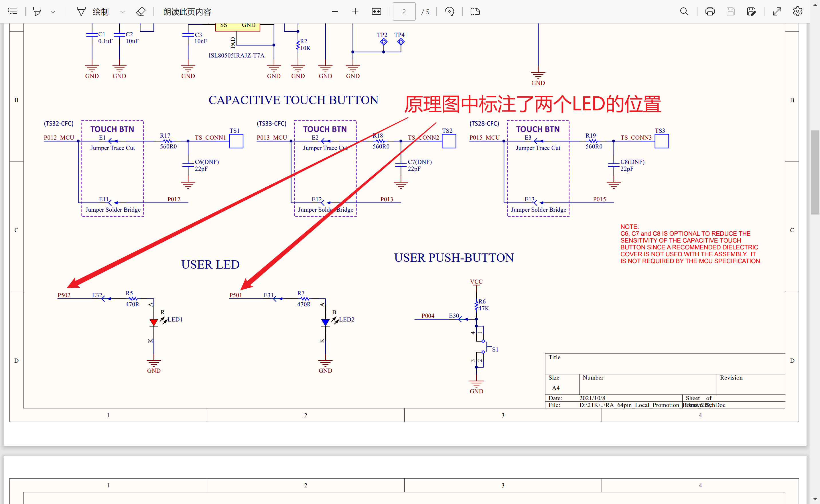This screenshot has width=820, height=504.
Task: Toggle fit to page width
Action: click(376, 11)
